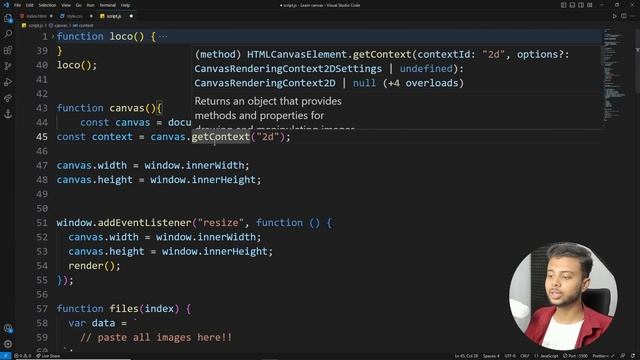Viewport: 640px width, 360px height.
Task: Open the Go menu
Action: click(x=79, y=5)
